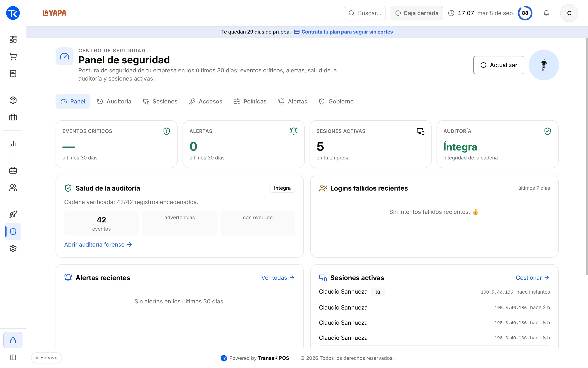Open the receipt documents sidebar icon
The image size is (588, 368).
pyautogui.click(x=13, y=74)
